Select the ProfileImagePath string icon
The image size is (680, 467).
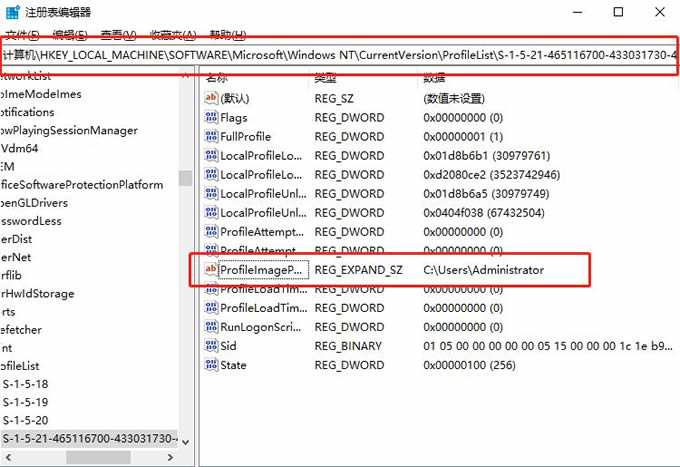[x=211, y=270]
